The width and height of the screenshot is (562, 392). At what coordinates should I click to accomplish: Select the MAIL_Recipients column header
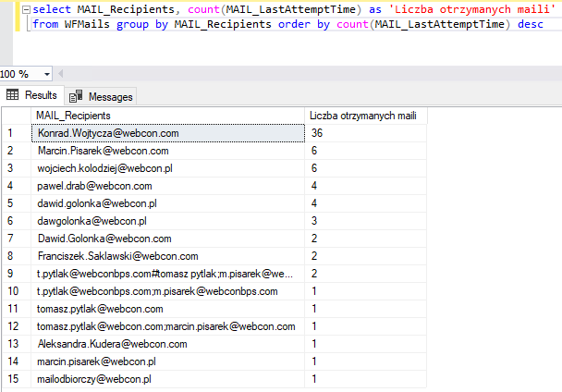(167, 116)
